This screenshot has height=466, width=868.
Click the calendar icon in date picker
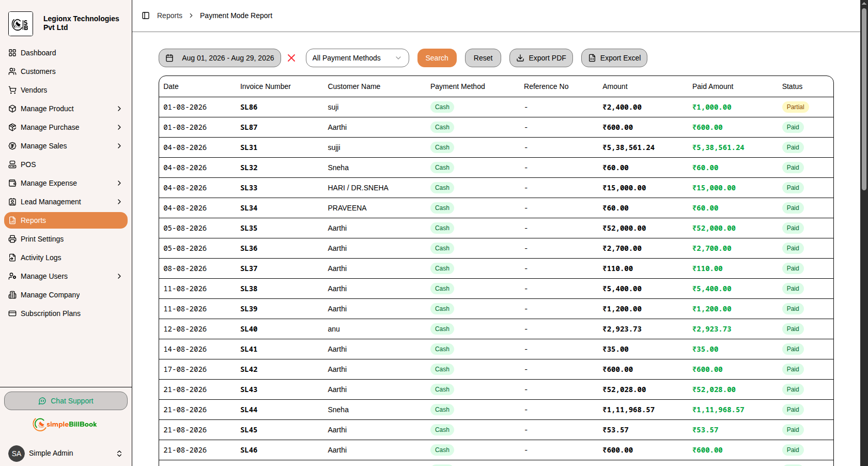[169, 58]
